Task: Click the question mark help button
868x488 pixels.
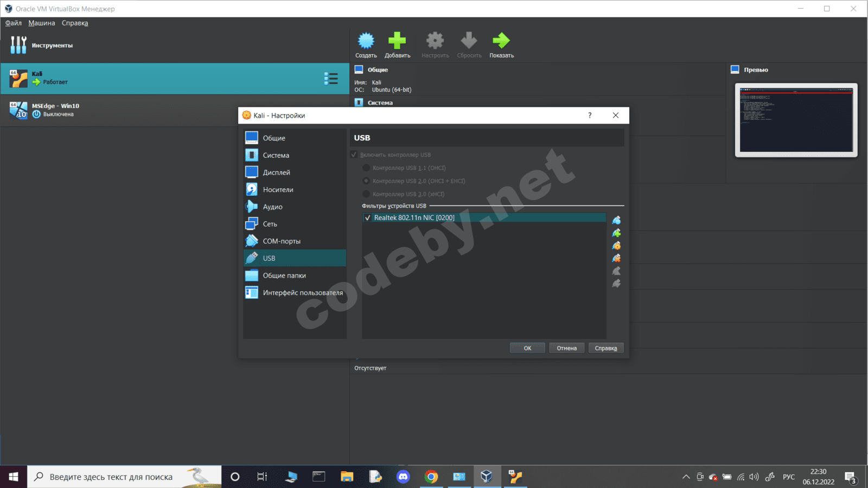Action: (590, 115)
